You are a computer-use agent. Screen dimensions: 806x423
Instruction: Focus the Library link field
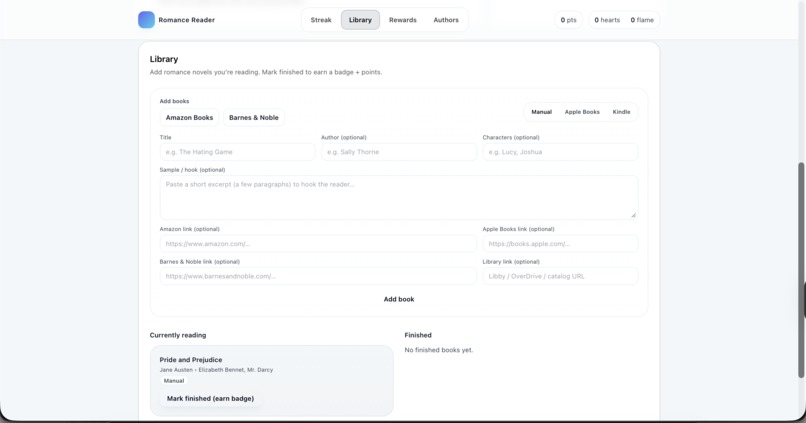pos(560,276)
